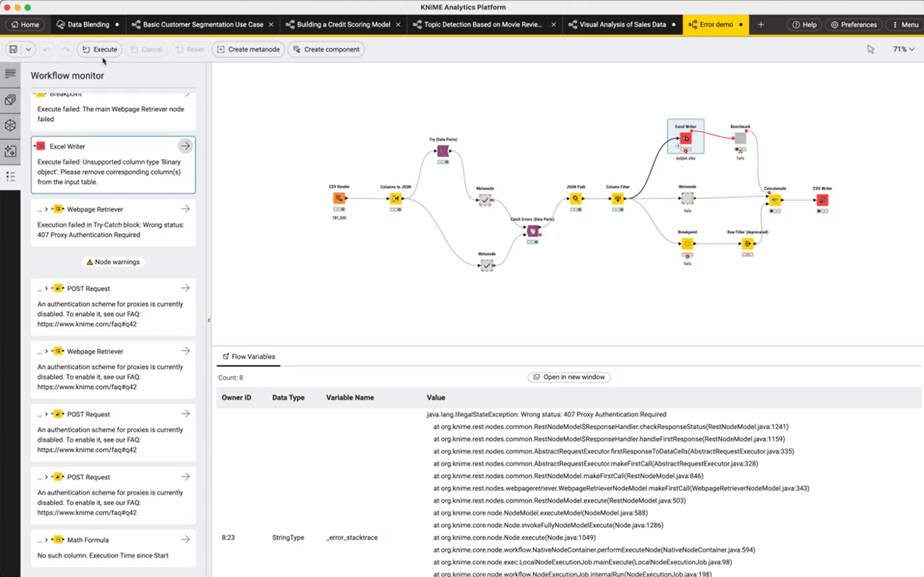Viewport: 924px width, 577px height.
Task: Click Create component
Action: pos(326,49)
